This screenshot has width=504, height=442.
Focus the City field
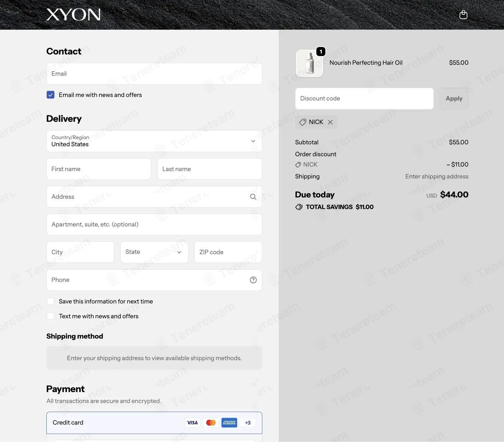coord(80,252)
